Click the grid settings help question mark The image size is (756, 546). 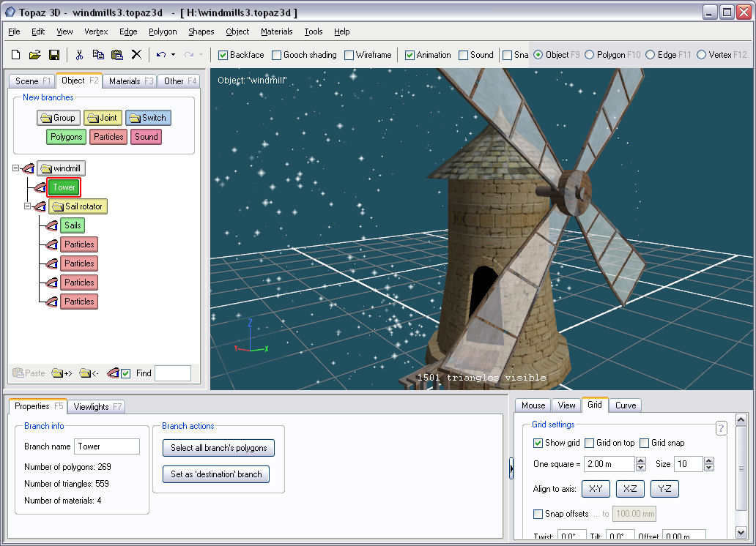click(x=721, y=428)
